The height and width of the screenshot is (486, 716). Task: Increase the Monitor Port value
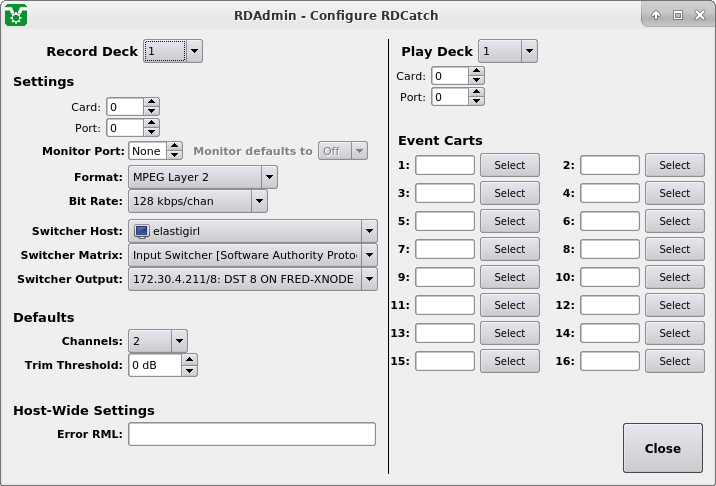pyautogui.click(x=174, y=146)
